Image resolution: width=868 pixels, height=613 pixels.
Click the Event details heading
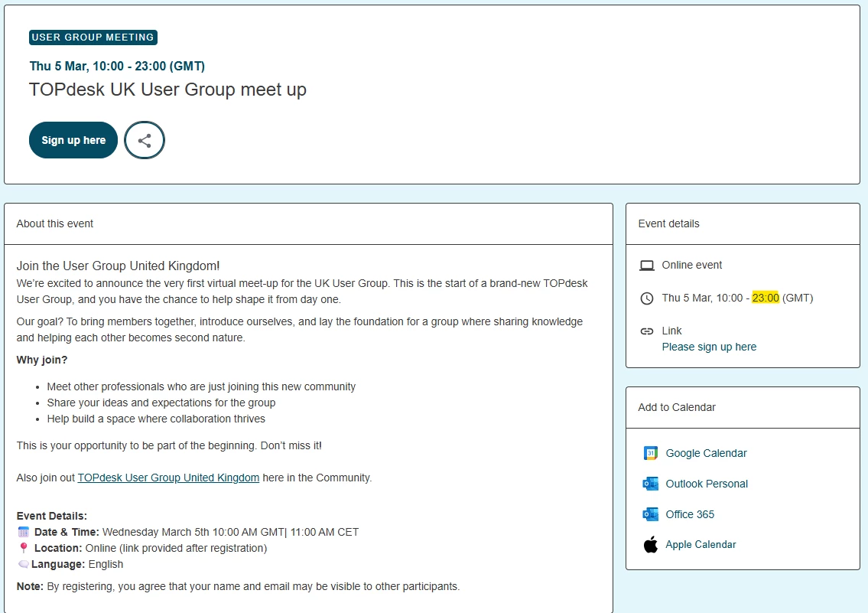[668, 223]
